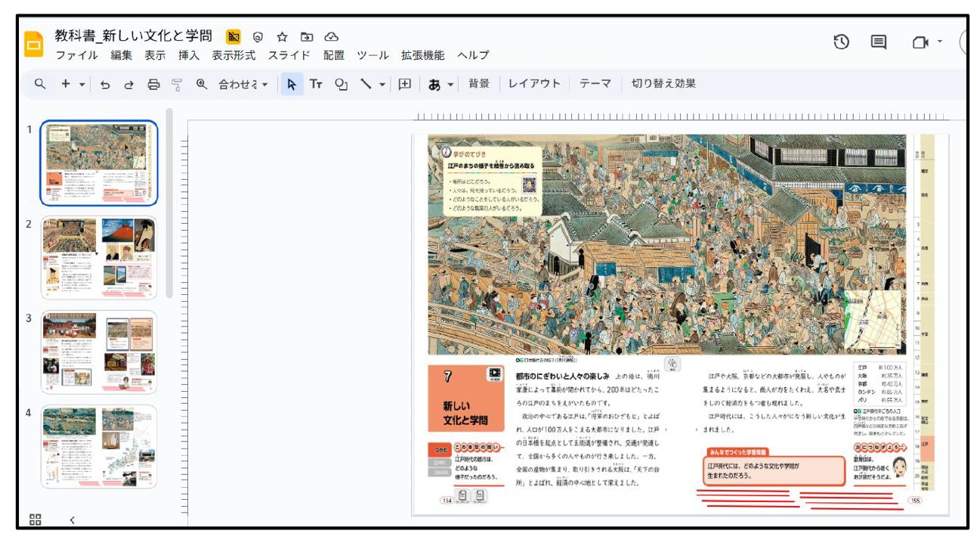Collapse the slide filmstrip panel
980x546 pixels.
(72, 520)
